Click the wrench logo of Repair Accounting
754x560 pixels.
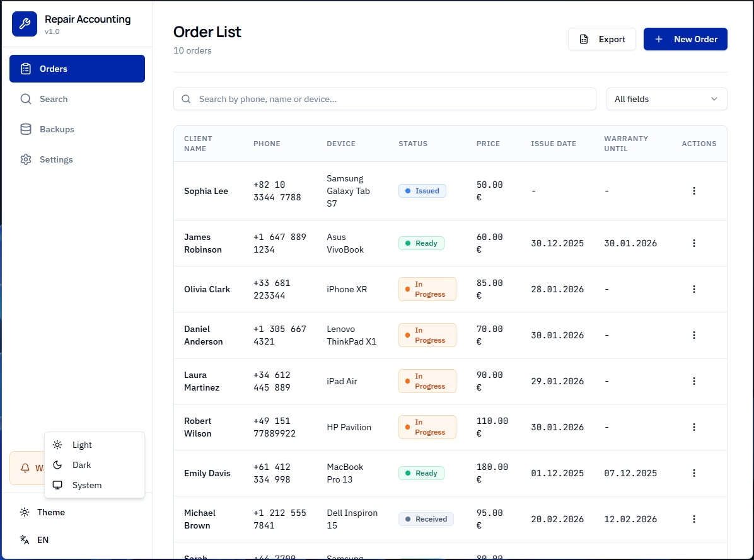pos(24,24)
